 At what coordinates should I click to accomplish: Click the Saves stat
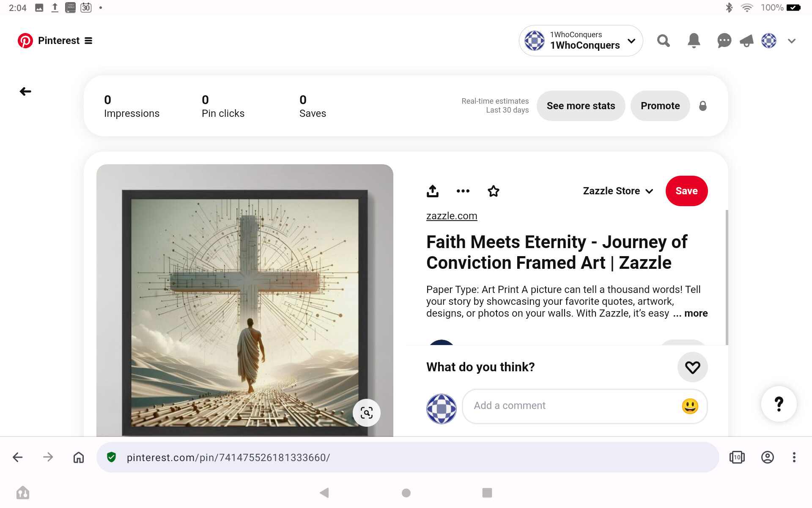(x=313, y=106)
